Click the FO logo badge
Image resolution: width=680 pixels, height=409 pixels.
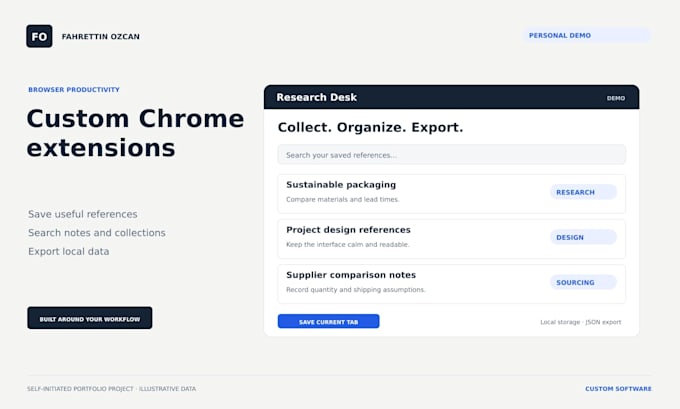point(39,36)
